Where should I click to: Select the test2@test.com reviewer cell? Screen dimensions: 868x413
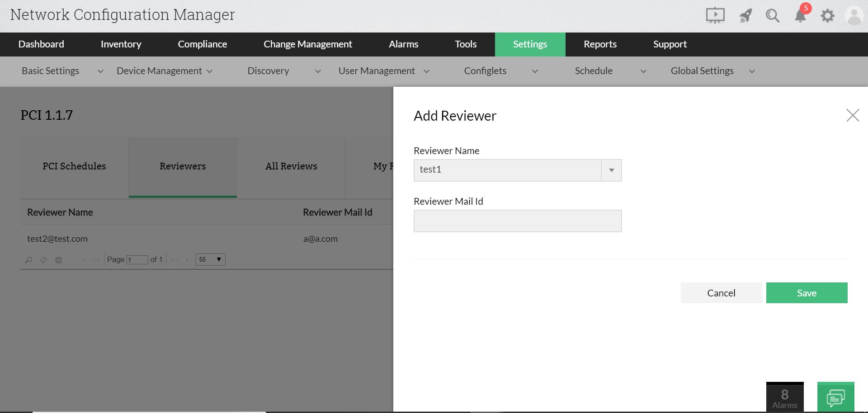pyautogui.click(x=57, y=239)
